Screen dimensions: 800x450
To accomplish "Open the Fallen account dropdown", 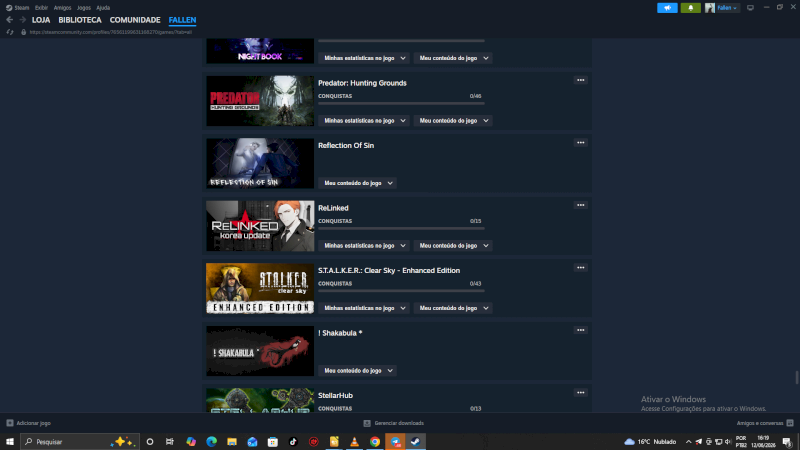I will click(727, 8).
